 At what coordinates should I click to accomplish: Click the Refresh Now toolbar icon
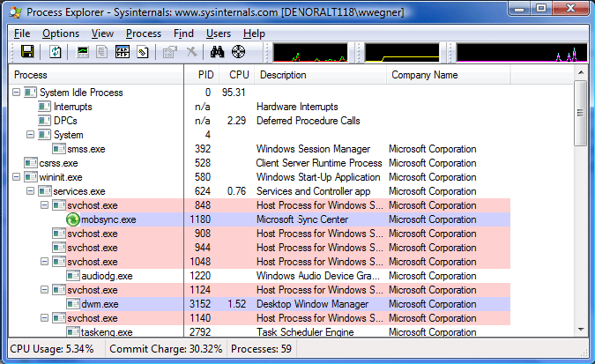point(56,52)
